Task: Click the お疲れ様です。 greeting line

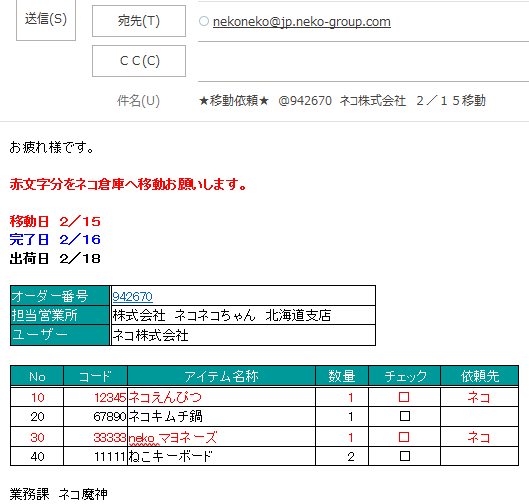Action: tap(52, 147)
